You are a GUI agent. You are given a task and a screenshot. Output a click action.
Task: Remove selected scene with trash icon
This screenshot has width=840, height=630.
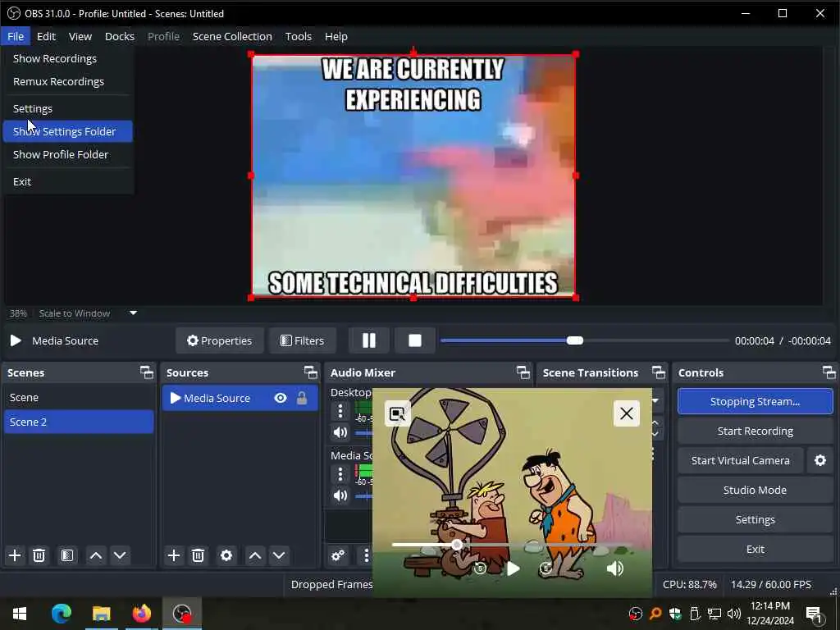[x=39, y=555]
